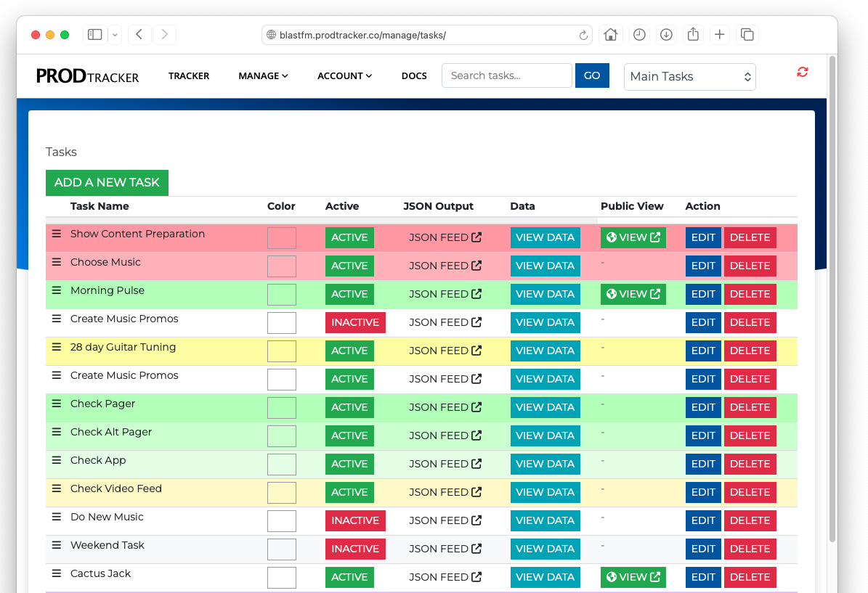The width and height of the screenshot is (868, 593).
Task: Toggle Weekend Task INACTIVE status
Action: [355, 549]
